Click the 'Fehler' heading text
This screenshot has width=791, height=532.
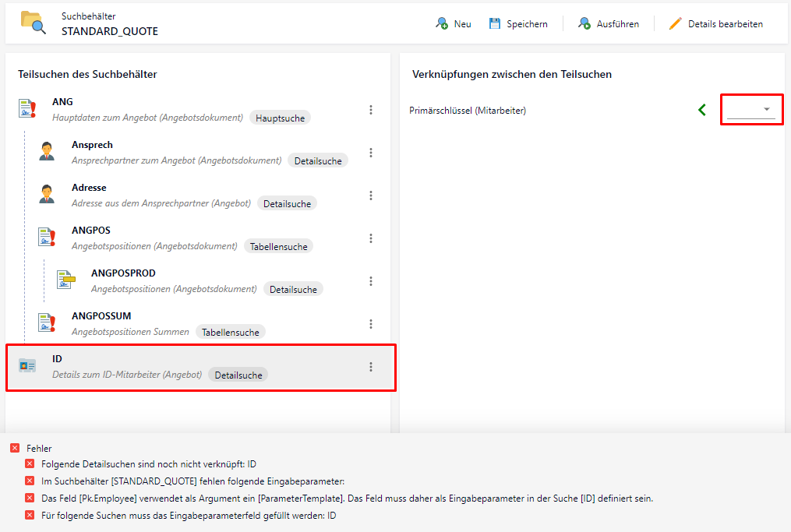[x=39, y=449]
